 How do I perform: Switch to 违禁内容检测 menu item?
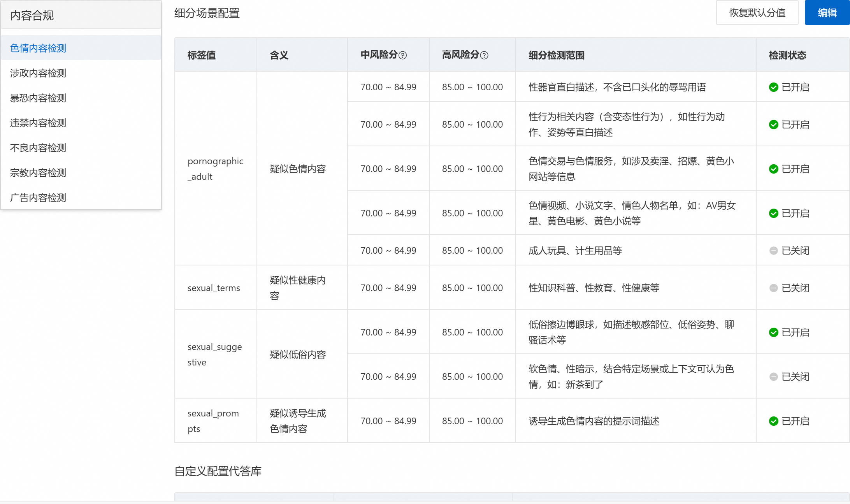coord(81,123)
